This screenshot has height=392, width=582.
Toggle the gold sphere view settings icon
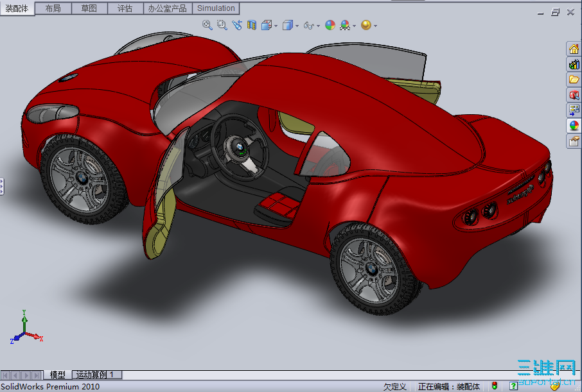pos(366,25)
